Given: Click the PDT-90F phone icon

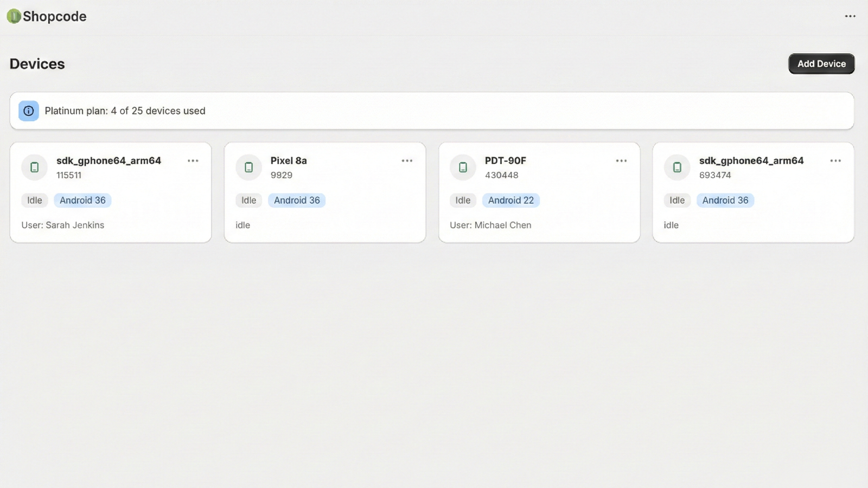Looking at the screenshot, I should (x=463, y=167).
